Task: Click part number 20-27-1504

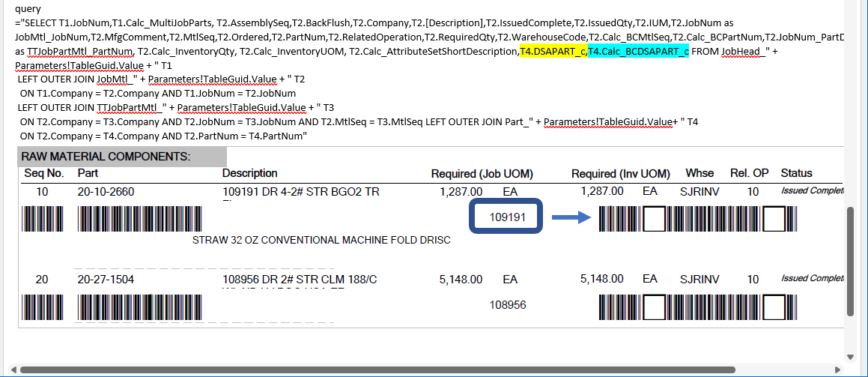Action: (106, 279)
